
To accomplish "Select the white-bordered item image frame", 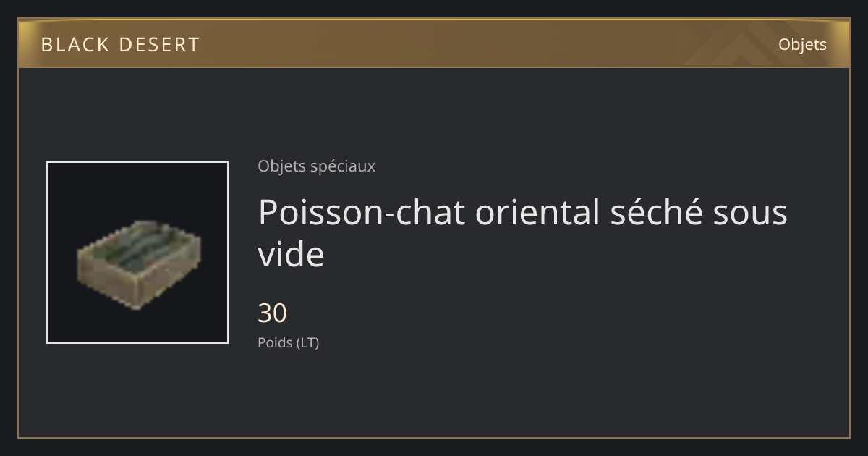I will click(x=137, y=253).
